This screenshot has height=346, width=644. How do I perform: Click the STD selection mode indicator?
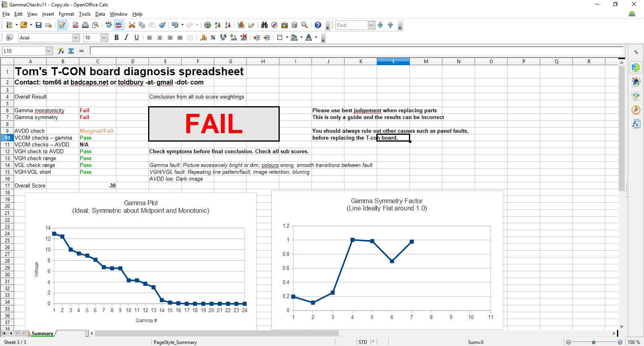point(363,342)
